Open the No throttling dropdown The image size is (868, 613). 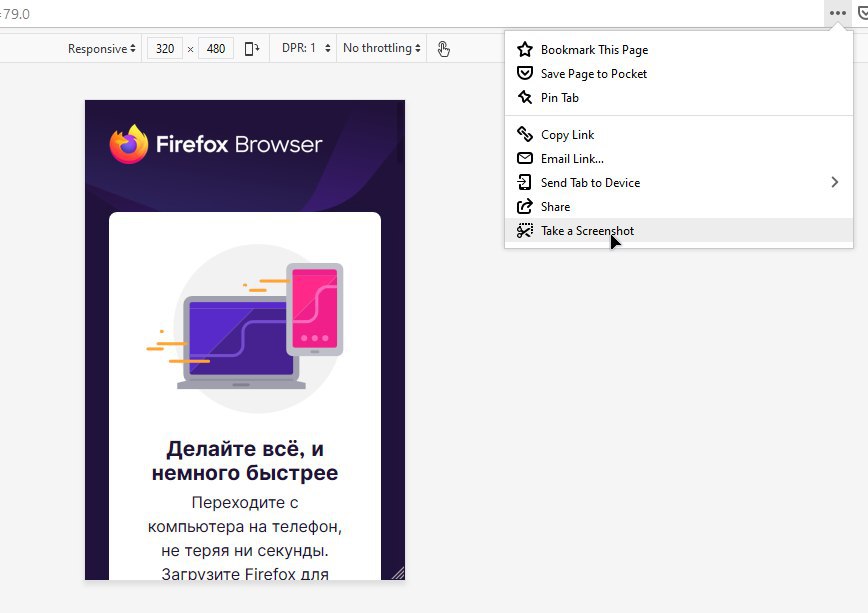(x=381, y=48)
